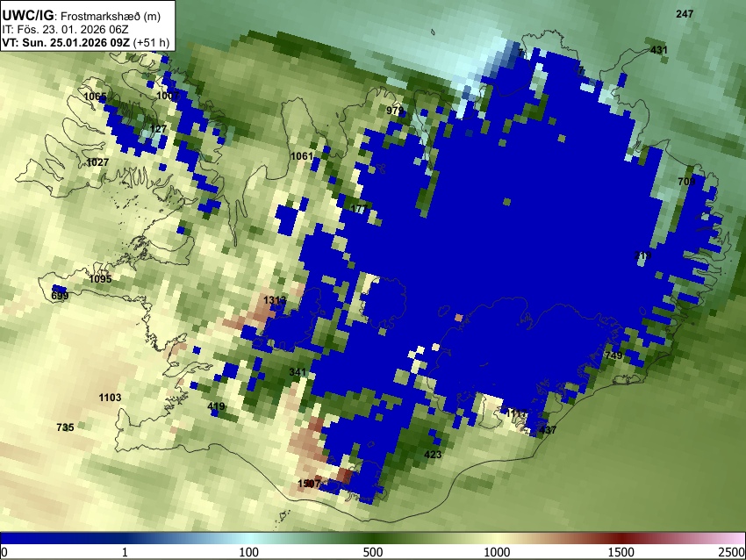Click the '1507' value on the south coast
This screenshot has width=746, height=560.
309,484
